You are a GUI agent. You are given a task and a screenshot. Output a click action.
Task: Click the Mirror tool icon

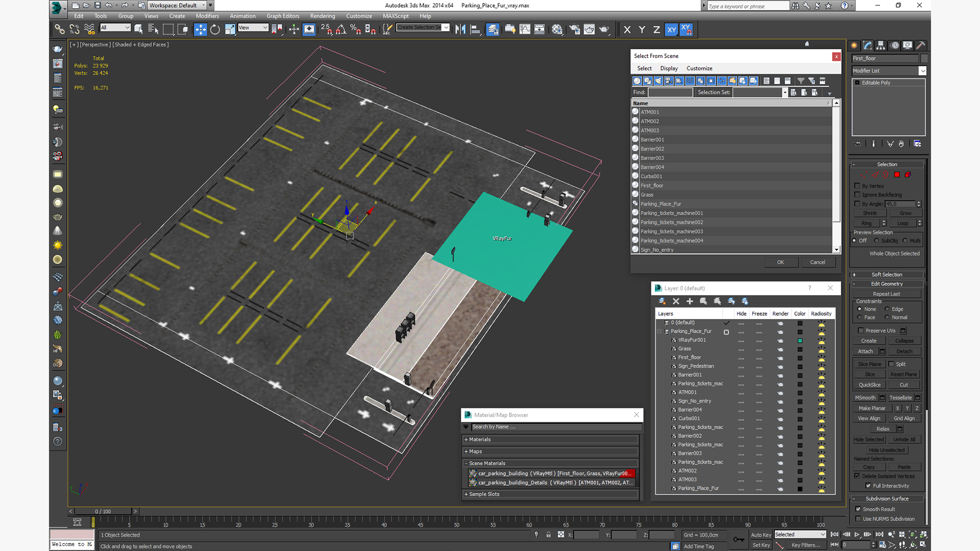(x=460, y=30)
